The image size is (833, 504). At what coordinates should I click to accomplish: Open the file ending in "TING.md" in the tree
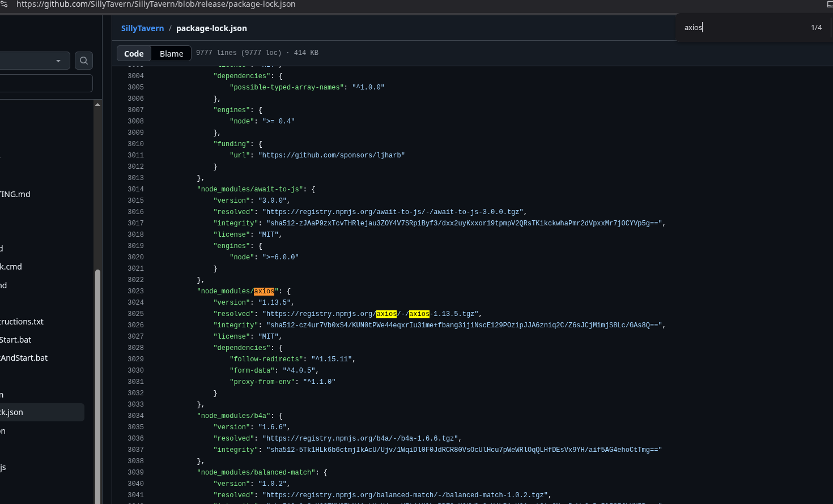(x=15, y=194)
